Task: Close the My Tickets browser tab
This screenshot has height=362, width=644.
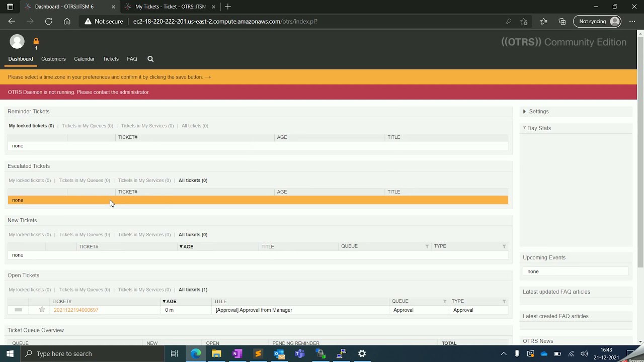Action: click(x=214, y=7)
